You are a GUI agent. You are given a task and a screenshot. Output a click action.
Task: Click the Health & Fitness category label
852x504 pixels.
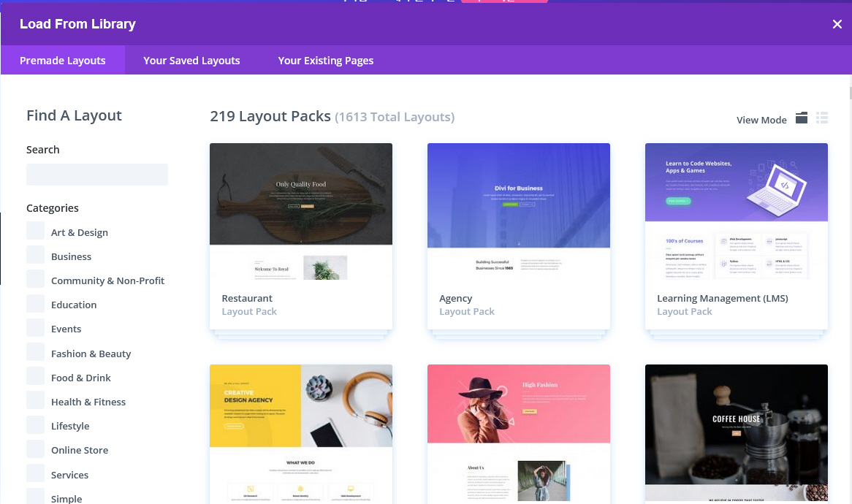88,402
